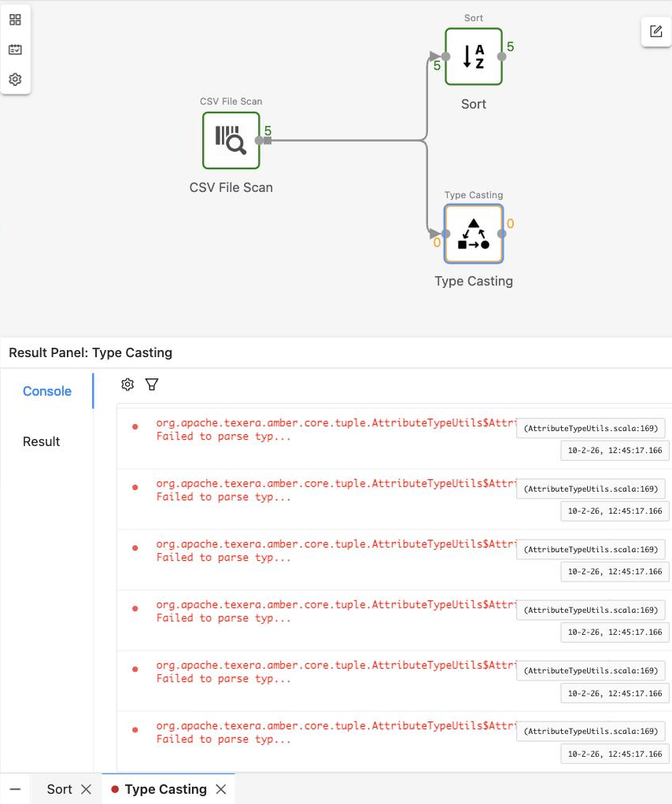672x804 pixels.
Task: Select the Type Casting operator node
Action: (474, 234)
